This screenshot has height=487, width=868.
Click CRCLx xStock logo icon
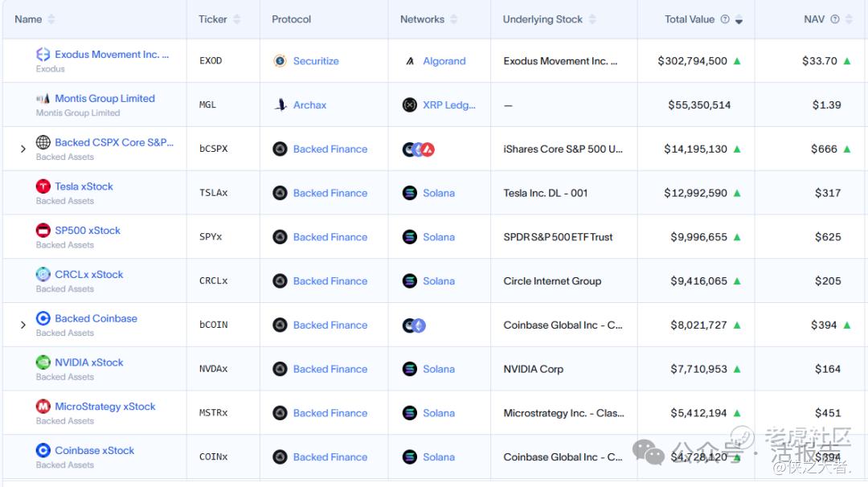tap(43, 275)
